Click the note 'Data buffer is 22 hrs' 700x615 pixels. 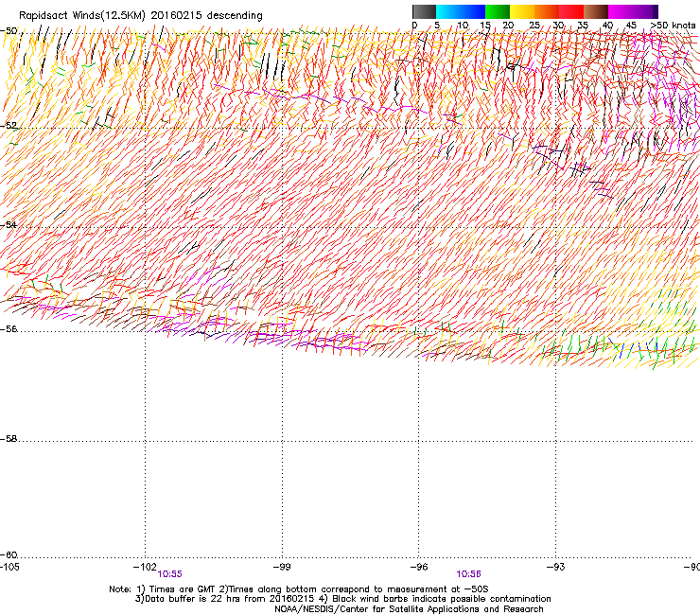click(194, 599)
